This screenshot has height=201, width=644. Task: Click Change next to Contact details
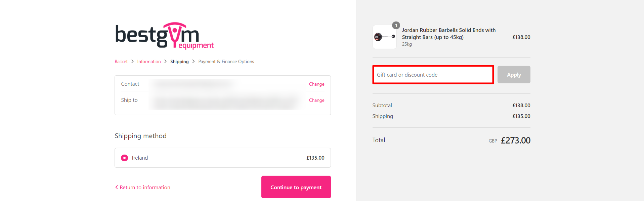coord(316,84)
